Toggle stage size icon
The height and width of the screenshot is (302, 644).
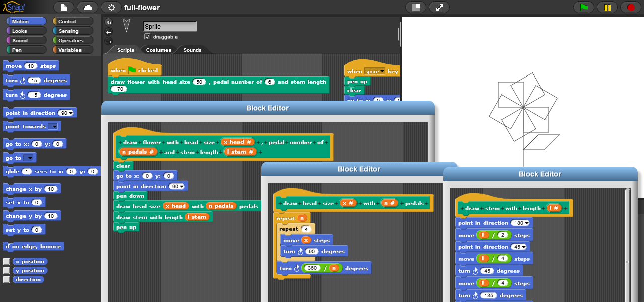pyautogui.click(x=416, y=8)
